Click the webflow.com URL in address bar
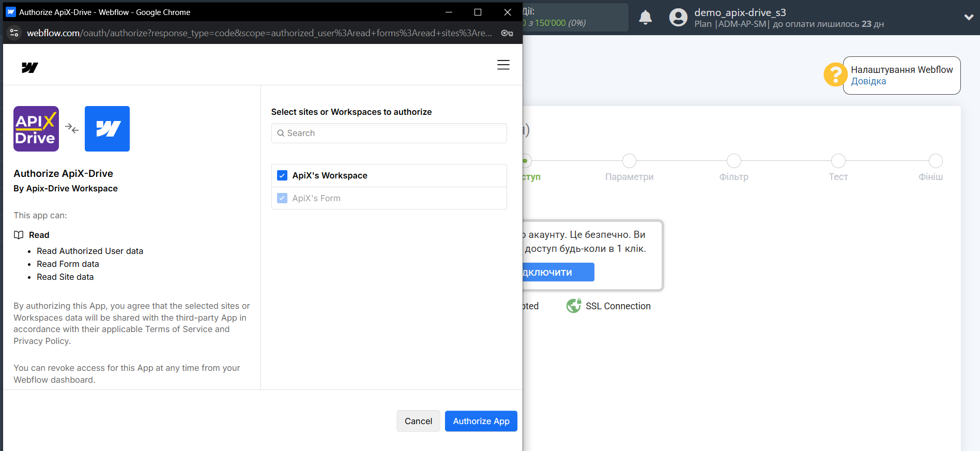980x451 pixels. pos(259,33)
